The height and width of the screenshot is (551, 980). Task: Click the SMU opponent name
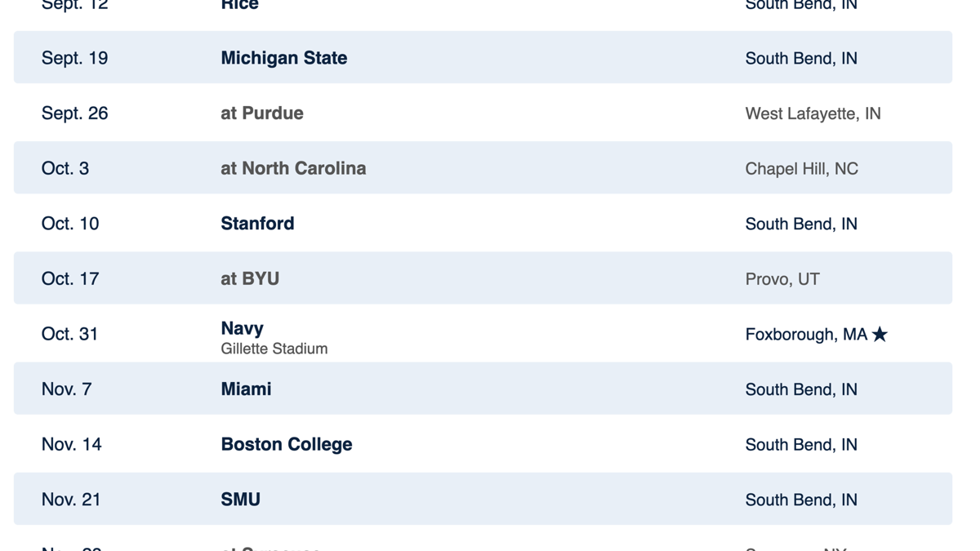(240, 500)
